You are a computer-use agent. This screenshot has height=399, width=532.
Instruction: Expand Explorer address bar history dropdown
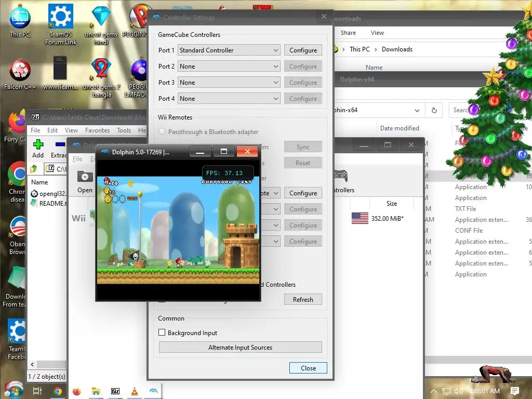pos(417,111)
